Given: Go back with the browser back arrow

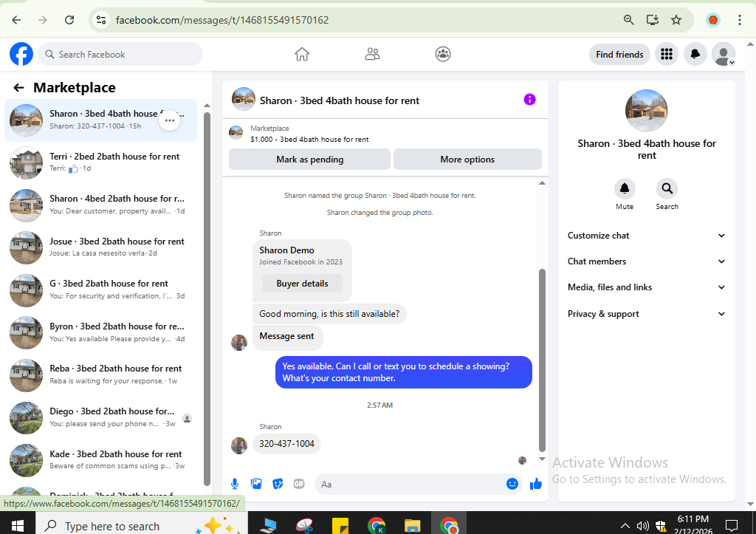Looking at the screenshot, I should (x=16, y=20).
